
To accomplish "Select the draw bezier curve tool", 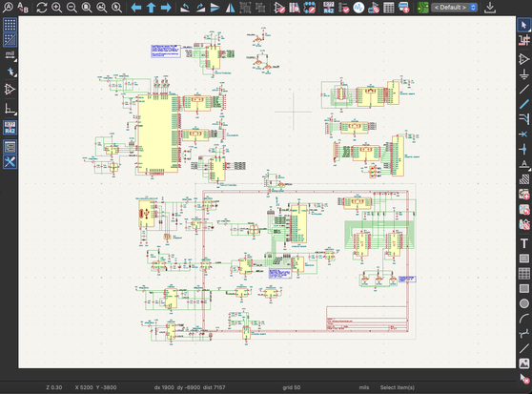I will [x=523, y=333].
